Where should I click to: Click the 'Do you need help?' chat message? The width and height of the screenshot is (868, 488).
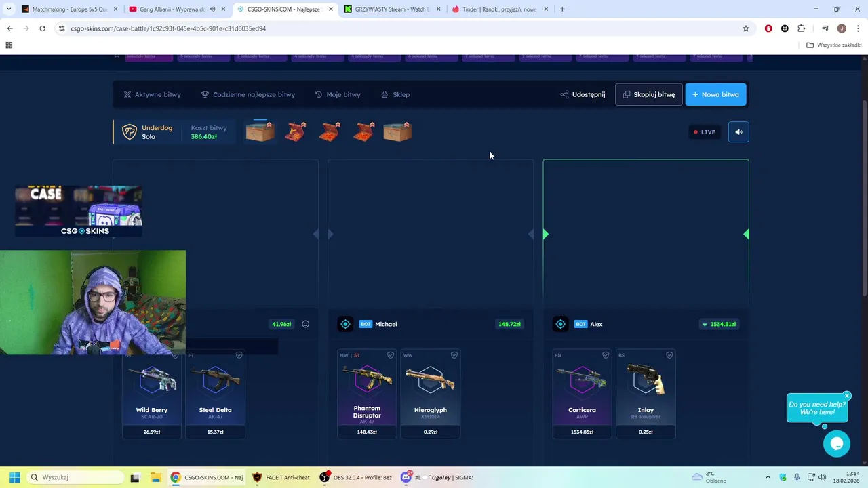pos(817,408)
